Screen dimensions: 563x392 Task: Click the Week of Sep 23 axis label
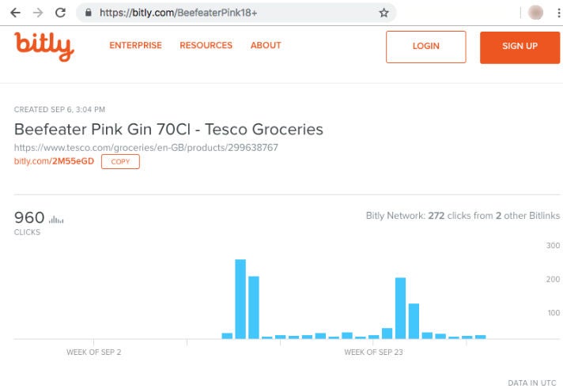[373, 352]
